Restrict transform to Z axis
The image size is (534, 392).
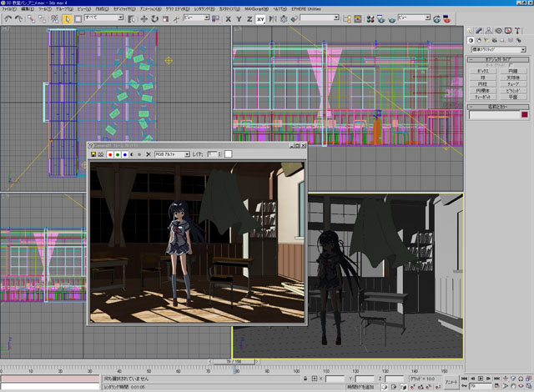coord(249,19)
